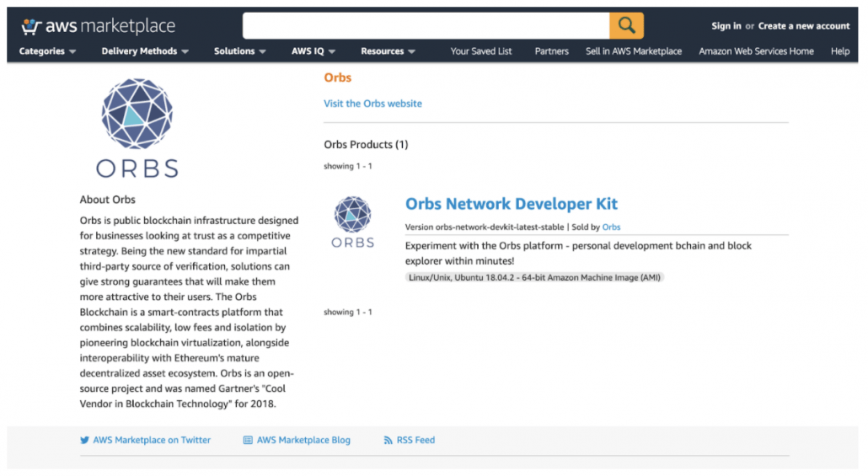This screenshot has height=476, width=868.
Task: Open Orbs Network Developer Kit product
Action: tap(511, 204)
